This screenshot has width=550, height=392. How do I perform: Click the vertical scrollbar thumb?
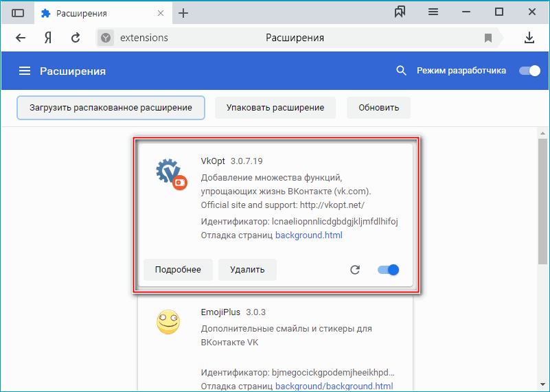542,201
